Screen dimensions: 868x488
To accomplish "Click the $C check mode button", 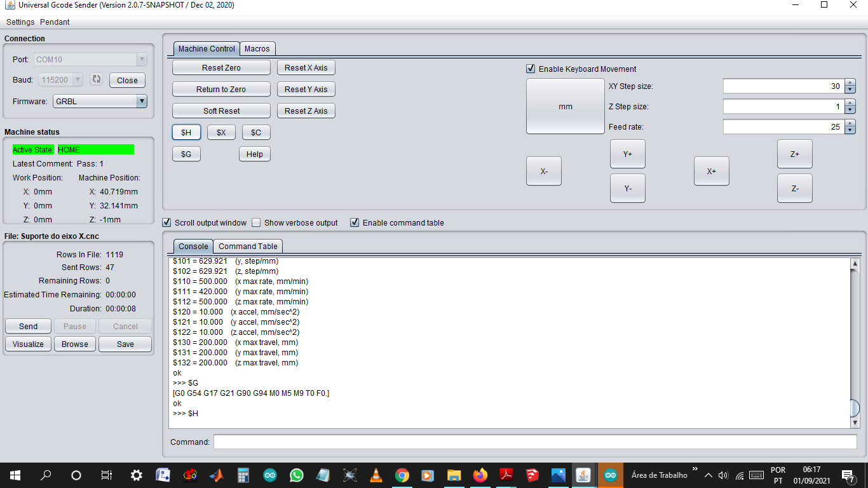I will 256,132.
